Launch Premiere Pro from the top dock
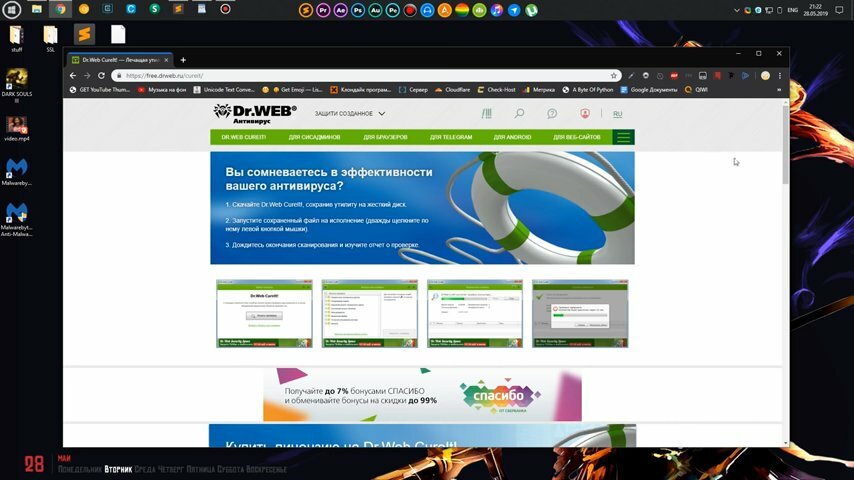Image resolution: width=854 pixels, height=480 pixels. 323,10
